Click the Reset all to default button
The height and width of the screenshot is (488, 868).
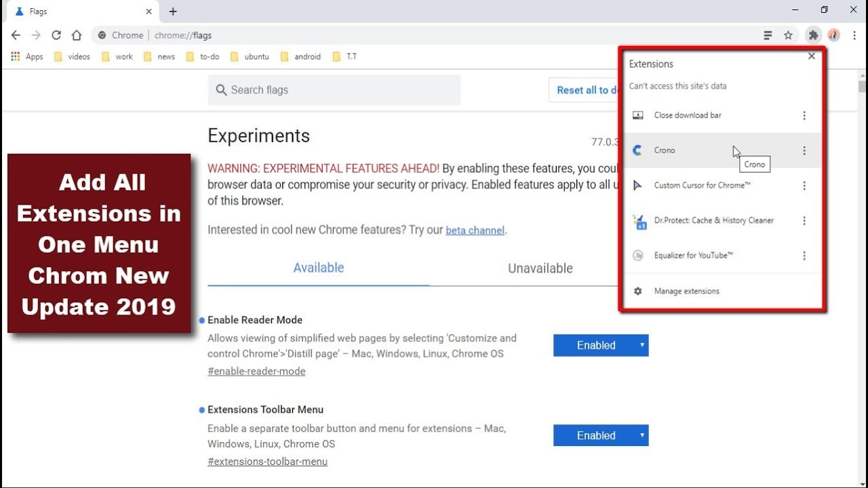(x=585, y=89)
